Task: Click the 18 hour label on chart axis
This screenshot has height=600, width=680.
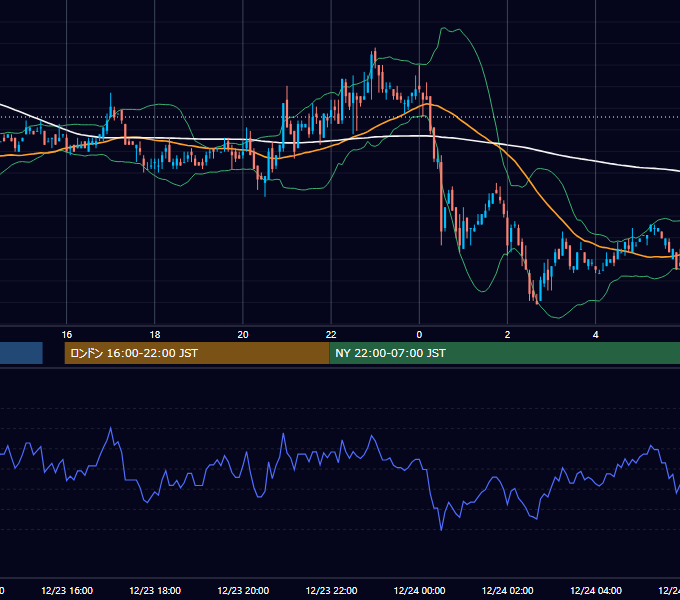Action: (155, 335)
